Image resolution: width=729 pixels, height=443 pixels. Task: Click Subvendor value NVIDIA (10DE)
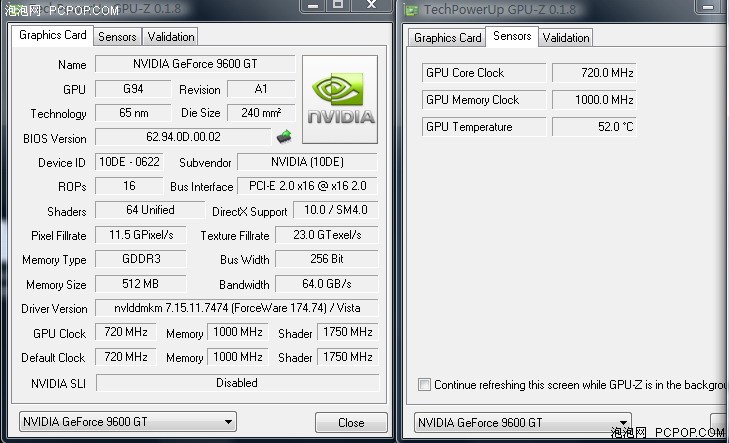click(x=307, y=162)
